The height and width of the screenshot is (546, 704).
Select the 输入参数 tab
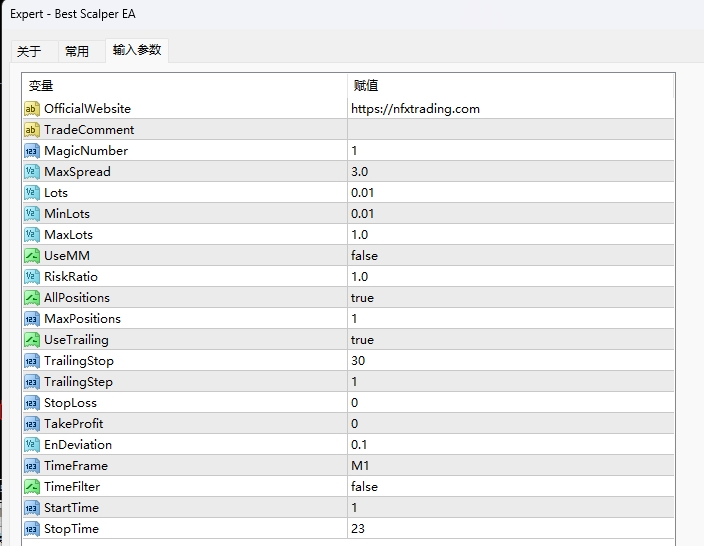(137, 50)
